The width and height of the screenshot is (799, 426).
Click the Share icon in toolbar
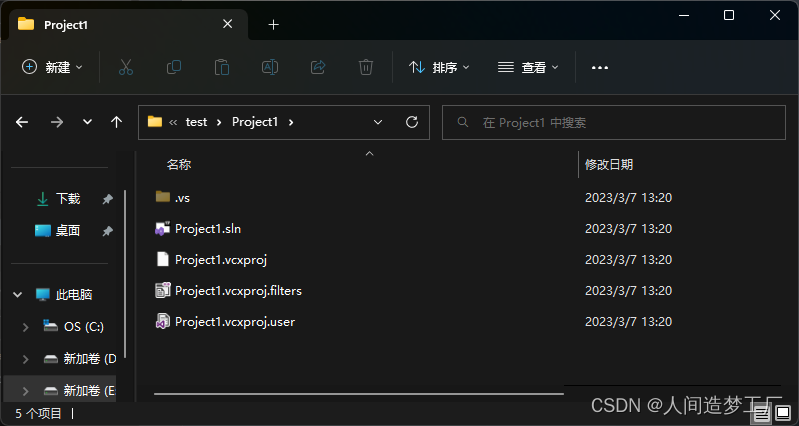[318, 67]
